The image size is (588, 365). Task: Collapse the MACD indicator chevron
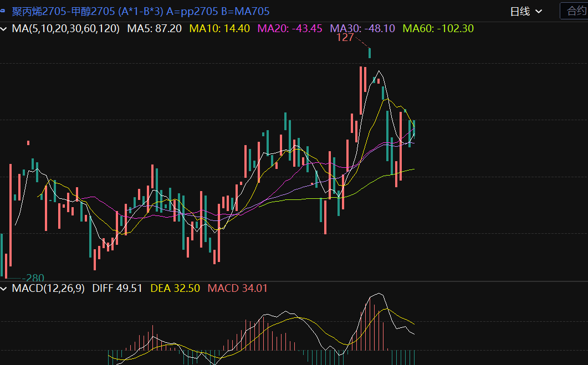click(4, 289)
